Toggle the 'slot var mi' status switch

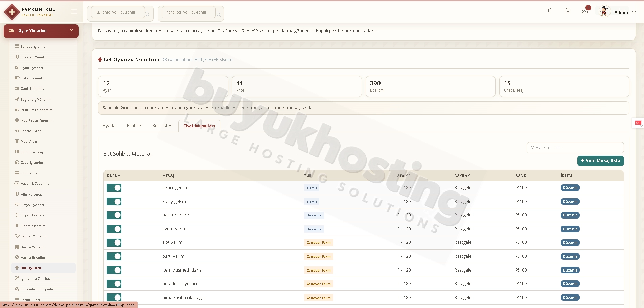point(114,242)
